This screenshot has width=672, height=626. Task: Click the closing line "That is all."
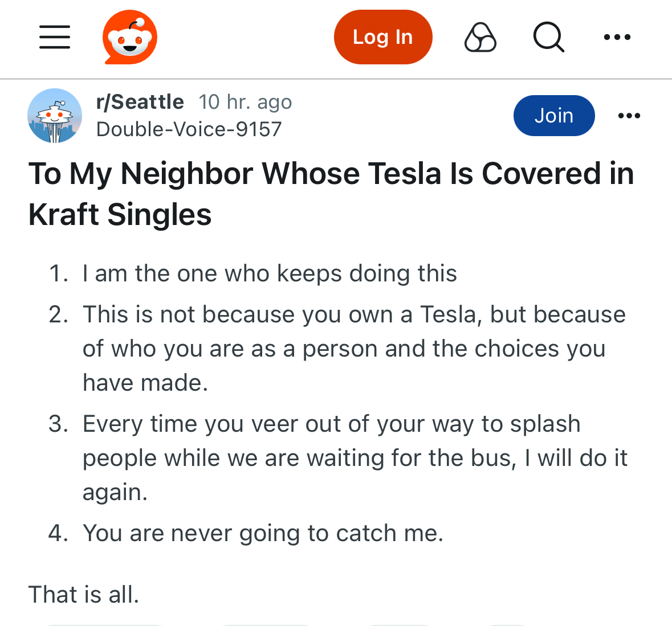84,595
